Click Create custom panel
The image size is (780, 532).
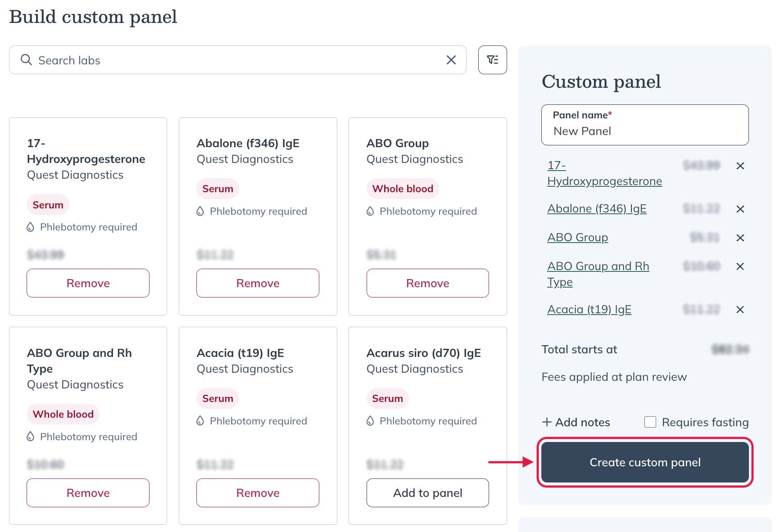point(644,462)
